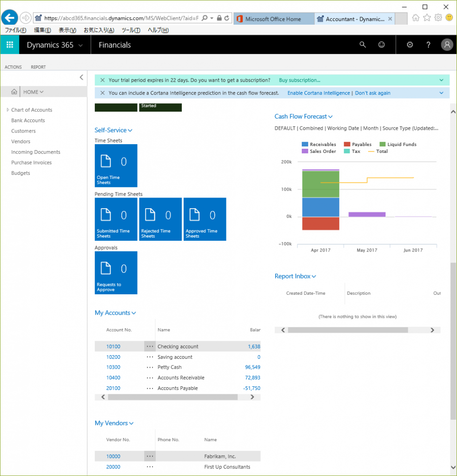Click the browser favorites star icon
Image resolution: width=457 pixels, height=476 pixels.
(x=427, y=18)
